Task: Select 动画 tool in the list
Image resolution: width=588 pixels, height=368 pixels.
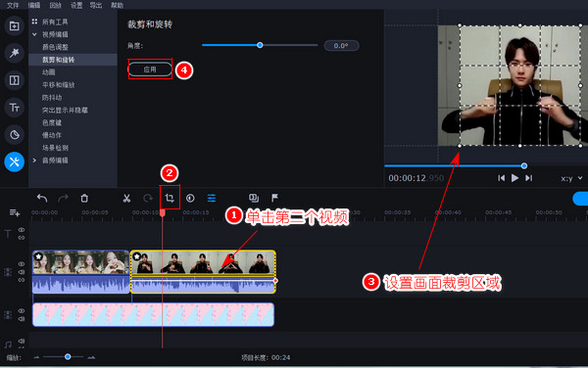Action: coord(49,72)
